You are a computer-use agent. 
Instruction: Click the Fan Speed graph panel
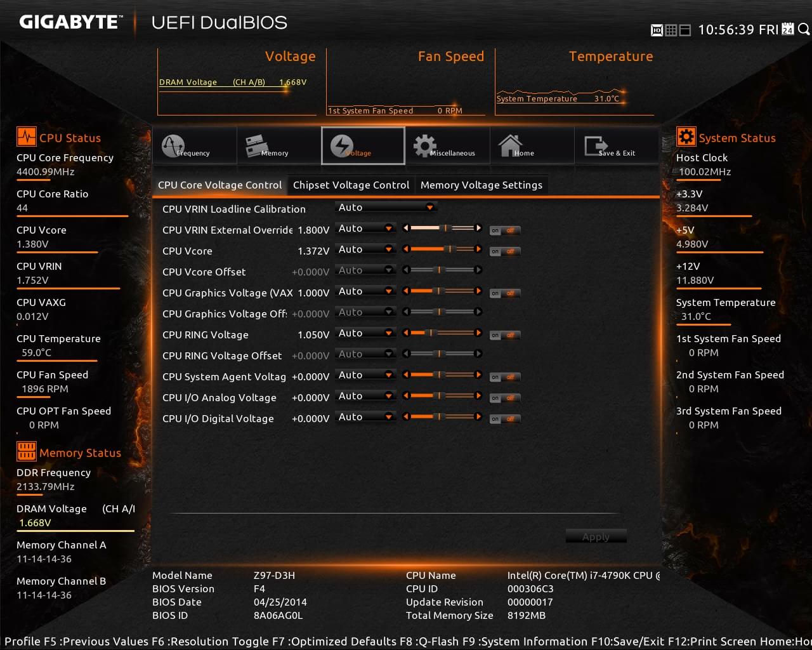[x=406, y=82]
